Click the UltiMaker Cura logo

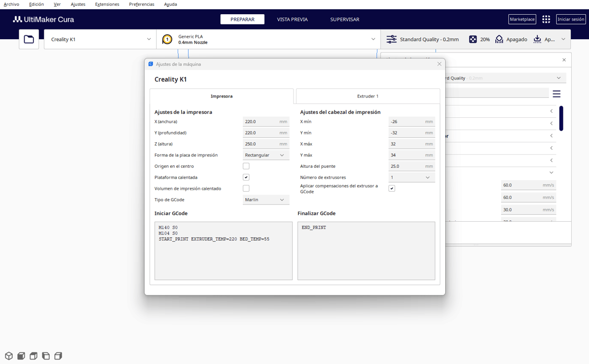[44, 19]
